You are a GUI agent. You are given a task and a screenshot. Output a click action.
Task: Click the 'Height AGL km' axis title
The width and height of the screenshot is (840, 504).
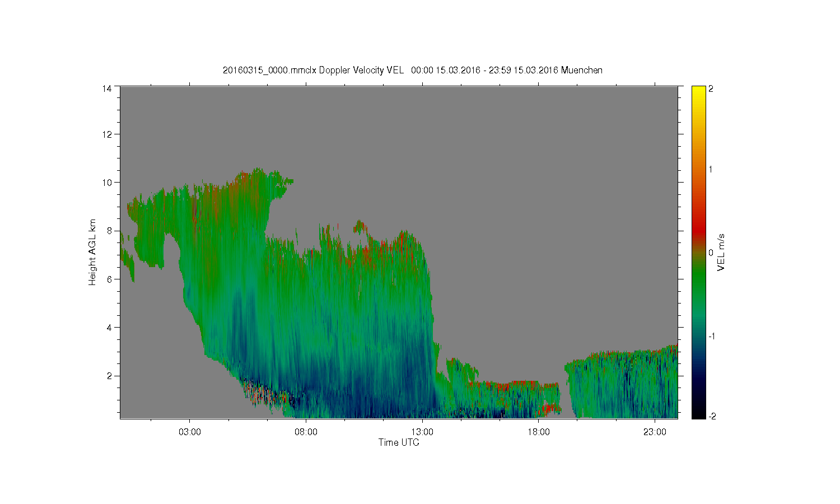coord(92,252)
